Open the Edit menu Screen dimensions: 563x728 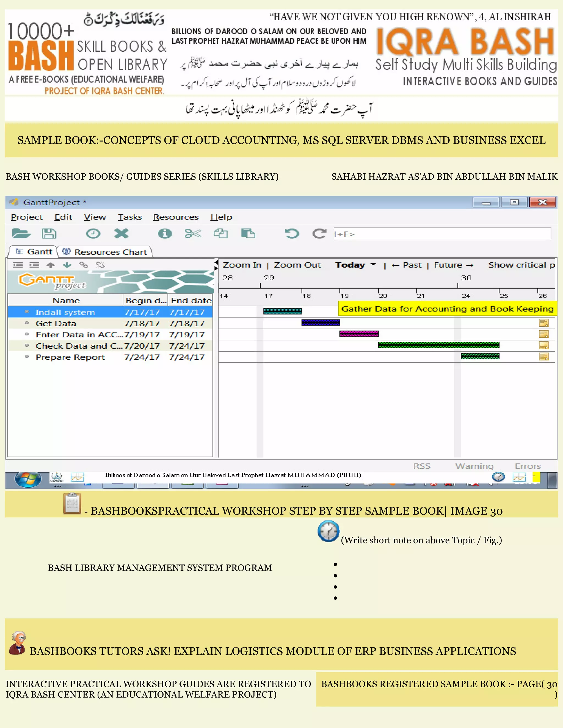(64, 217)
